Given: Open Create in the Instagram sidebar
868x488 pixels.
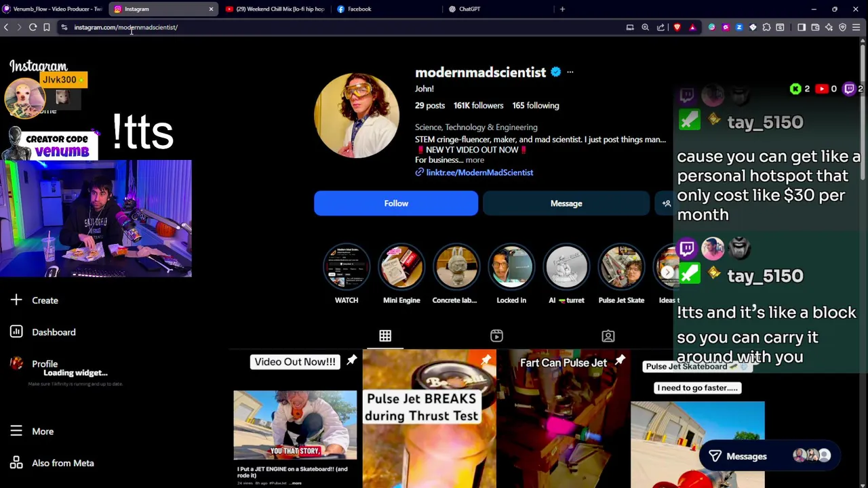Looking at the screenshot, I should click(x=35, y=300).
